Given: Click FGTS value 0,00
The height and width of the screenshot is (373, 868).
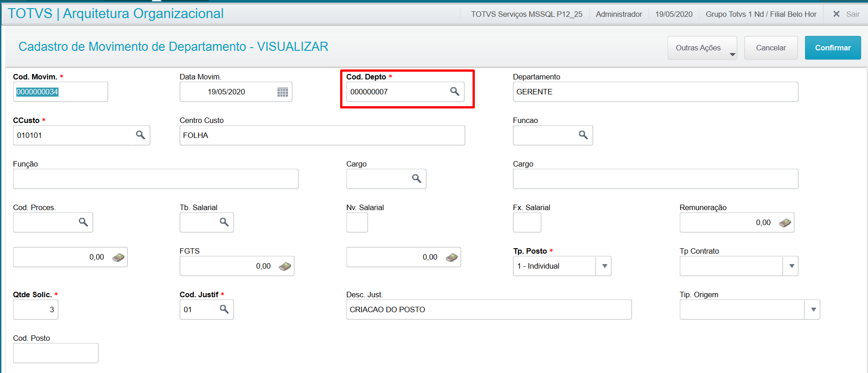Looking at the screenshot, I should click(x=263, y=266).
